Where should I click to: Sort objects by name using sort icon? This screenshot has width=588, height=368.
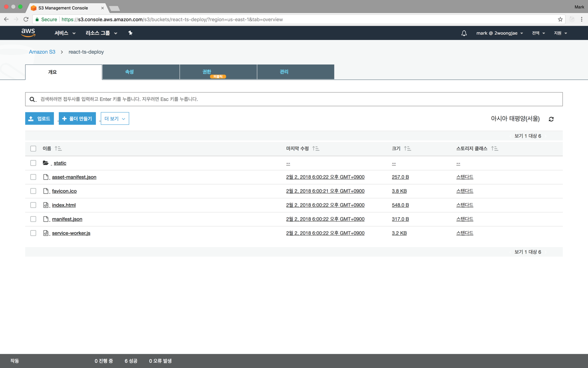coord(58,149)
